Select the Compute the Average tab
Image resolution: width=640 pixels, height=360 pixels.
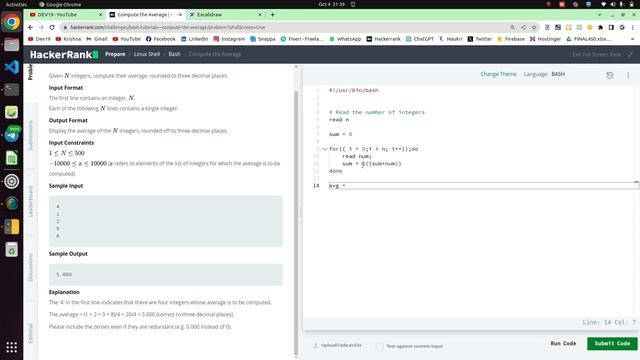click(x=145, y=15)
